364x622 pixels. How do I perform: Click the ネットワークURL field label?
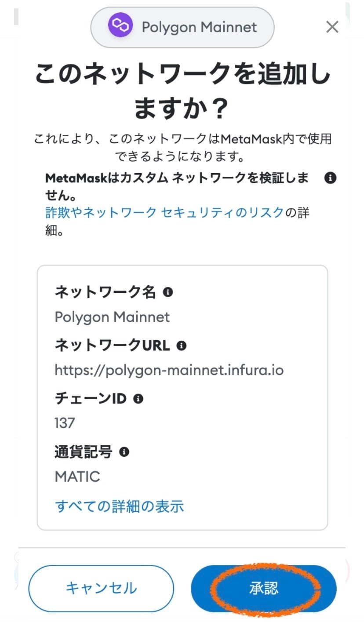pos(112,346)
